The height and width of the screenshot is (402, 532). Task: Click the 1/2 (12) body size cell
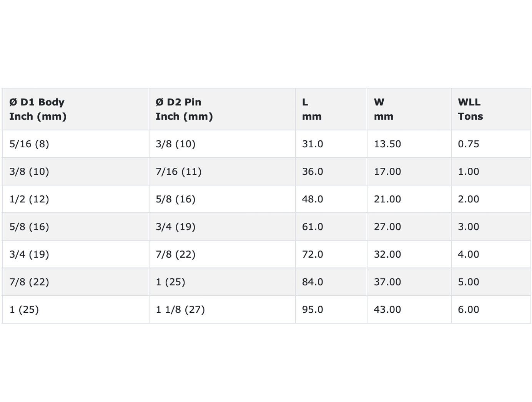[x=76, y=199]
